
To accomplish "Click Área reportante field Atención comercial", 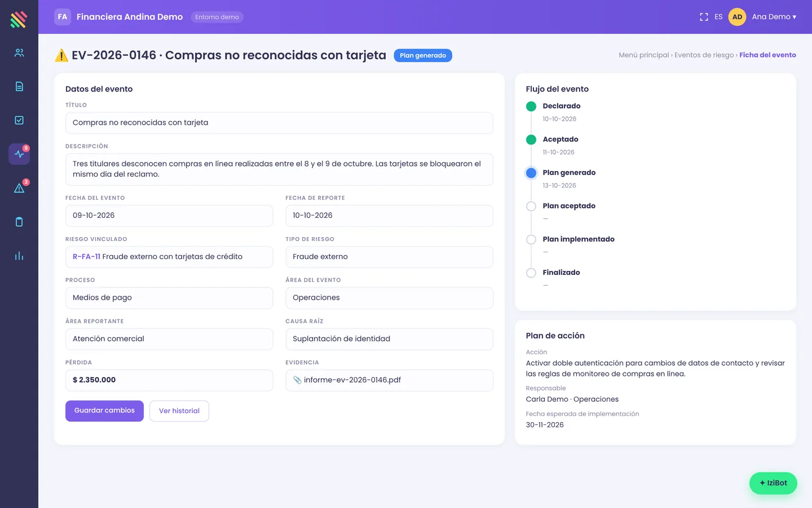I will [x=169, y=339].
